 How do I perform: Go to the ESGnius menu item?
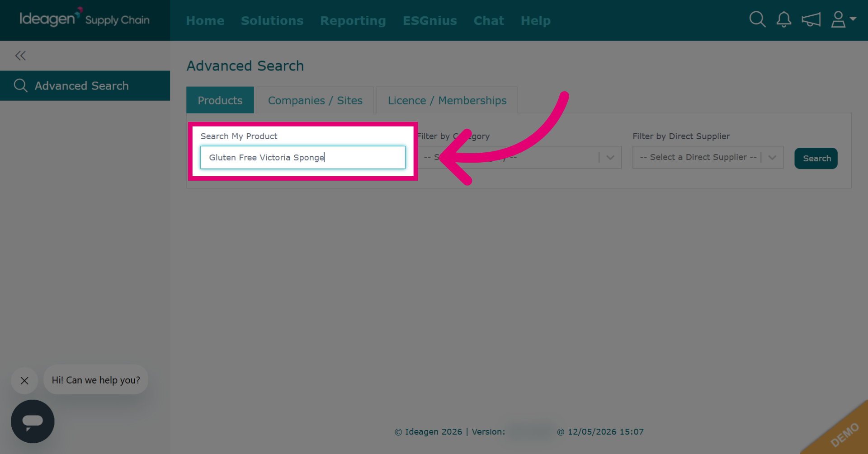coord(430,21)
